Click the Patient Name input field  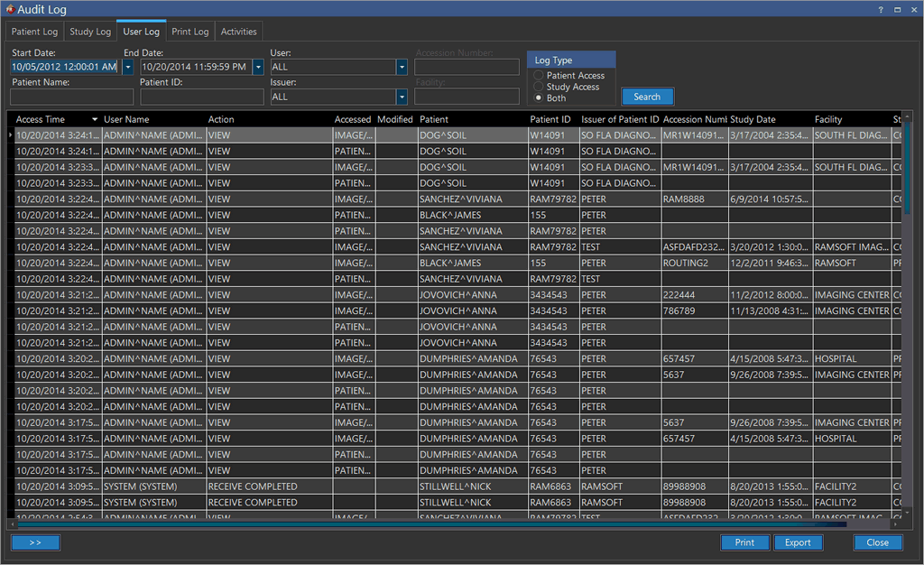[x=72, y=97]
